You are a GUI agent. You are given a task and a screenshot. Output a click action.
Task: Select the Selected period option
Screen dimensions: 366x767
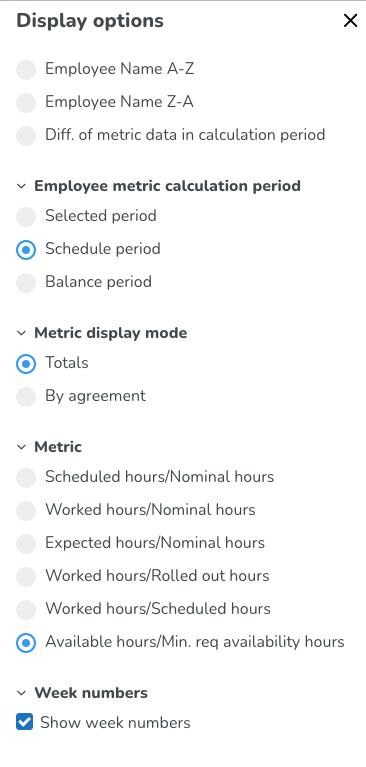26,217
